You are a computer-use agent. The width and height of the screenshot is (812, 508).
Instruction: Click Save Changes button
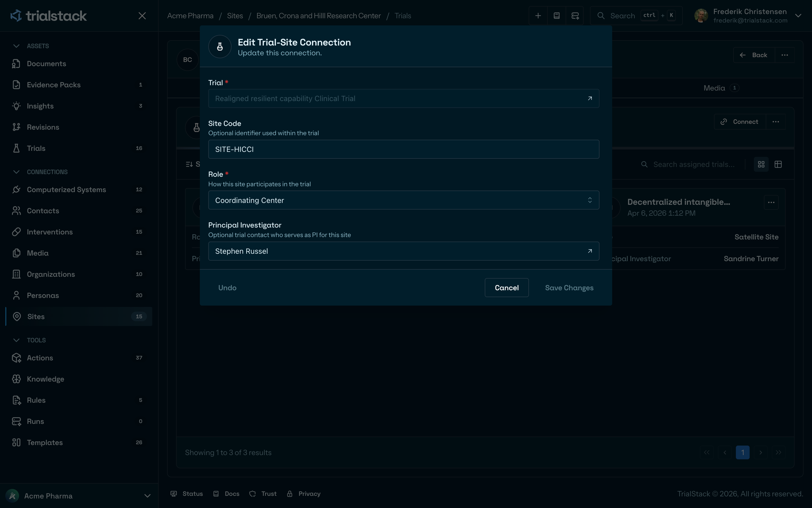pos(569,288)
